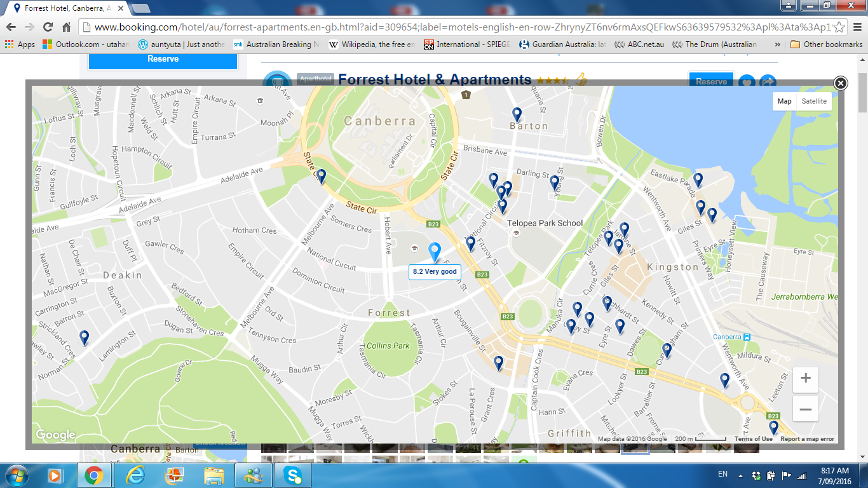The height and width of the screenshot is (488, 868).
Task: Report a map error link
Action: (x=807, y=439)
